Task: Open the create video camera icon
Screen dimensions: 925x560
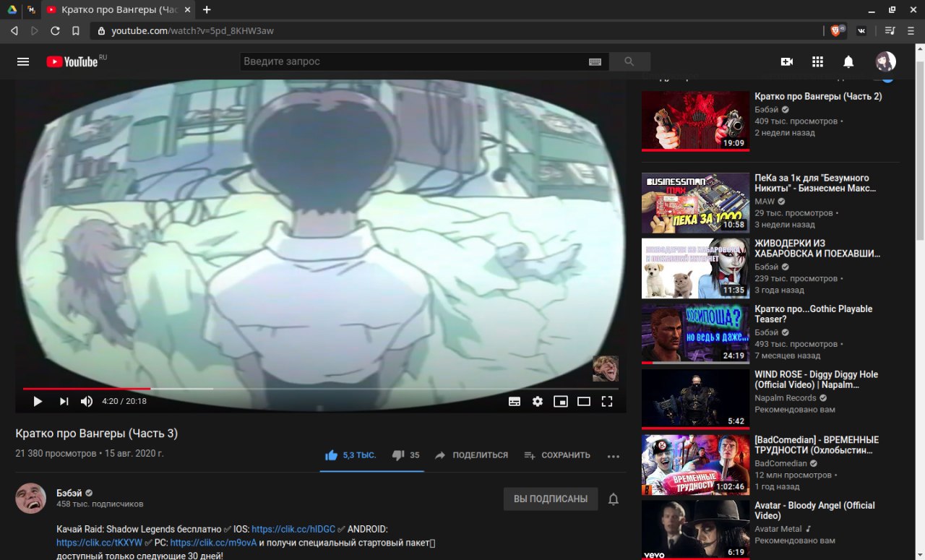Action: pos(787,61)
